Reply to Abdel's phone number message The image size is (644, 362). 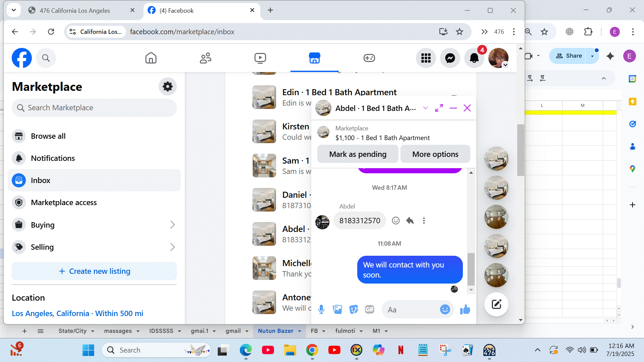click(410, 221)
